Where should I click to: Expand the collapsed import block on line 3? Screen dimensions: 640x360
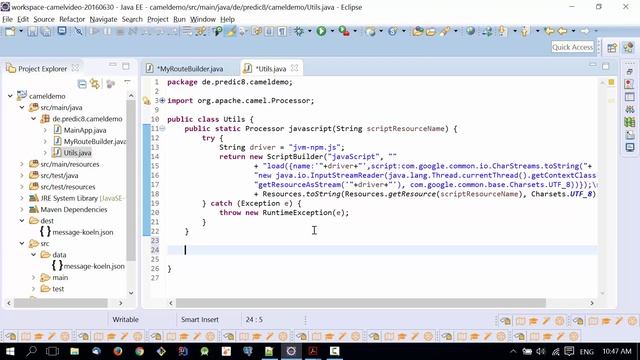point(162,100)
